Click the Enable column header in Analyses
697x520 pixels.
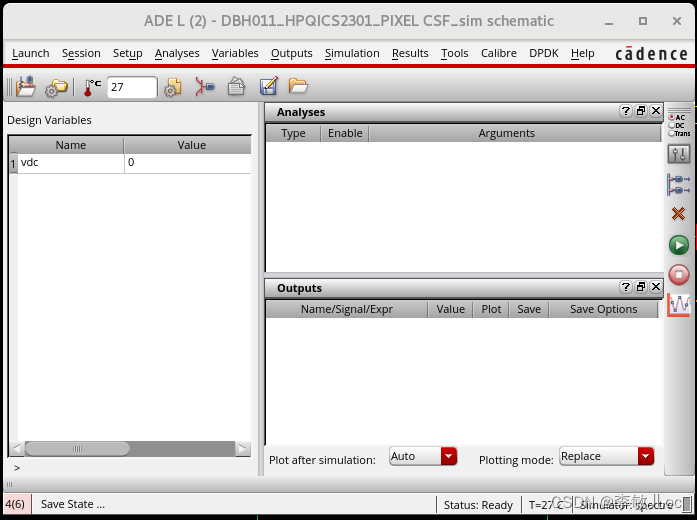(345, 133)
